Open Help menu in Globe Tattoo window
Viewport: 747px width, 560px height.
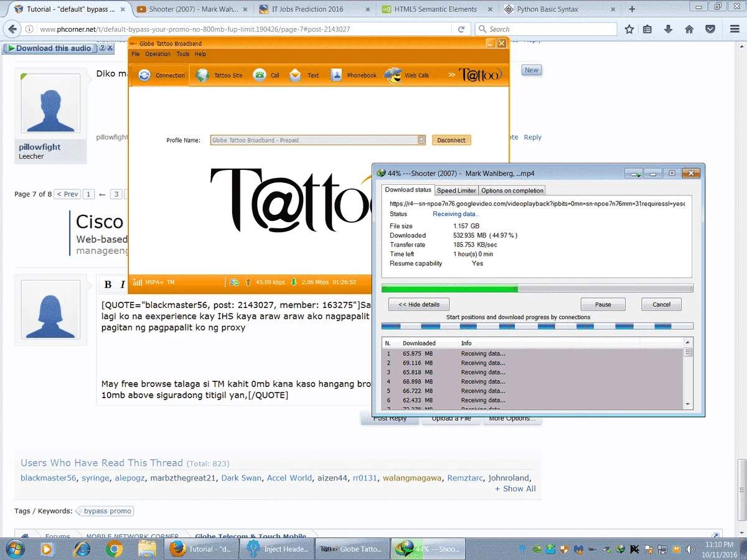pyautogui.click(x=200, y=54)
